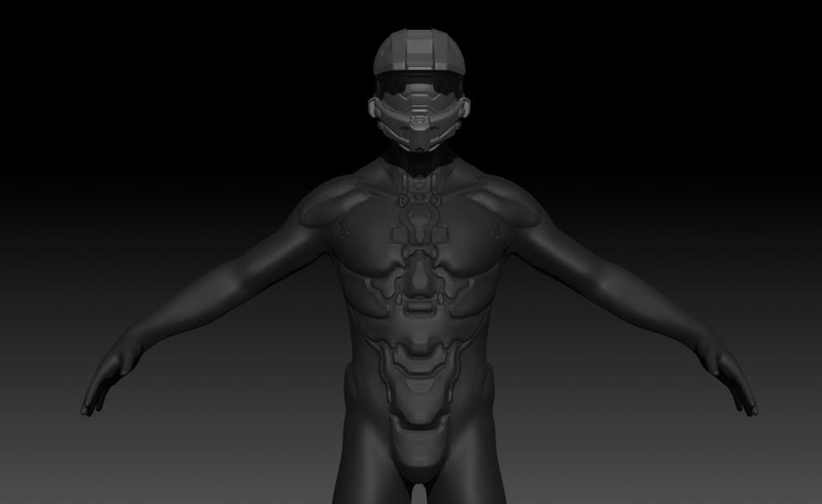Click the model's hand on the right side

(x=726, y=373)
